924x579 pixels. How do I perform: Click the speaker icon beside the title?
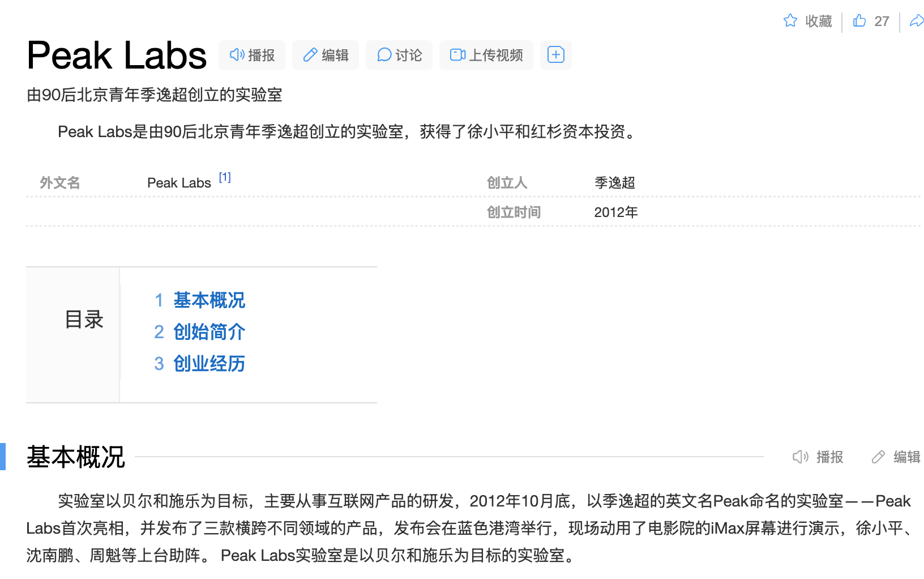pyautogui.click(x=237, y=55)
